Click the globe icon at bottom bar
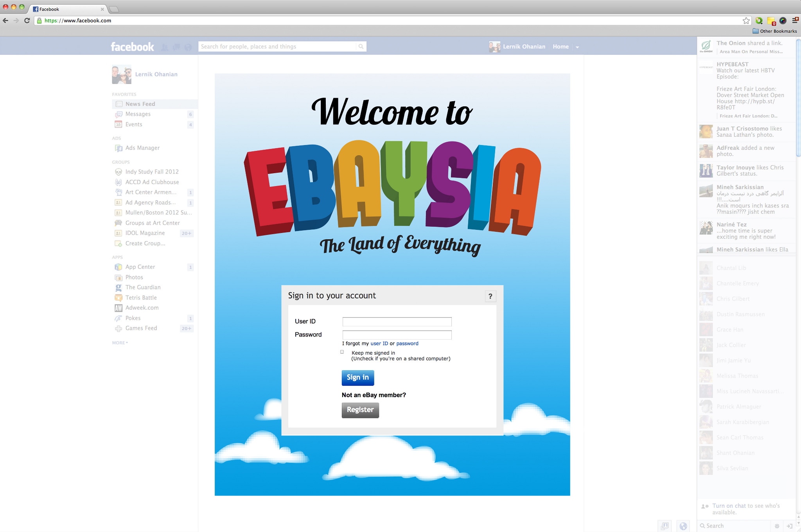Image resolution: width=801 pixels, height=532 pixels. [683, 526]
